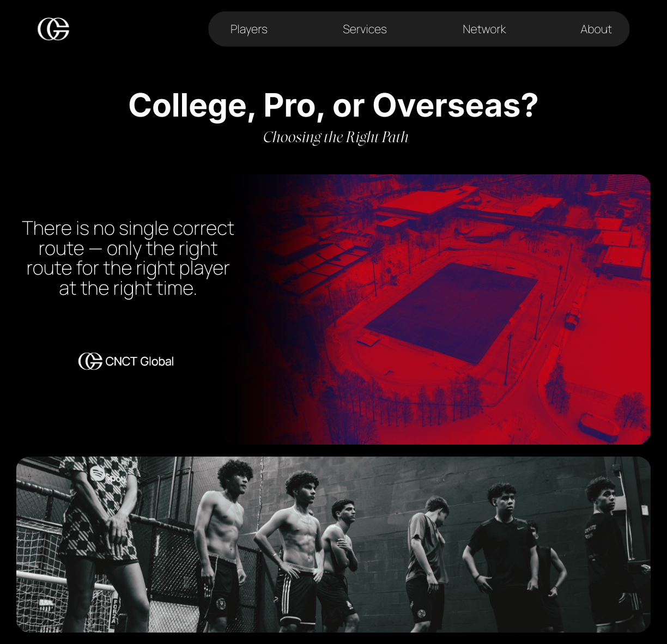Select the College, Pro, or Overseas headline
667x644 pixels.
(333, 105)
